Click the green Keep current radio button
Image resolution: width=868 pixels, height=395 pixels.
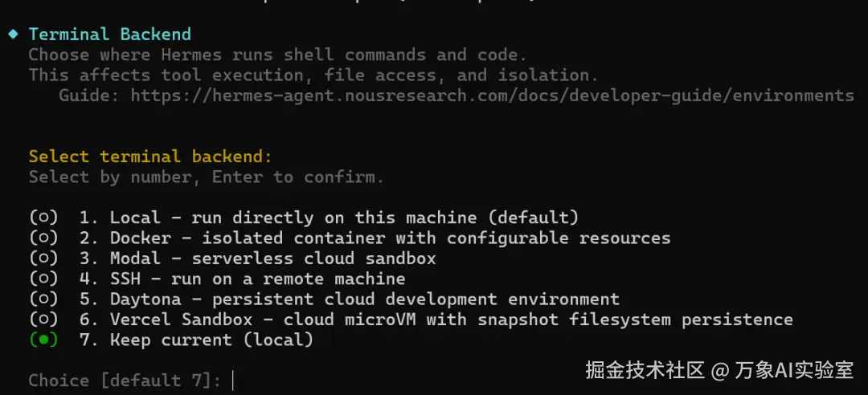coord(43,340)
